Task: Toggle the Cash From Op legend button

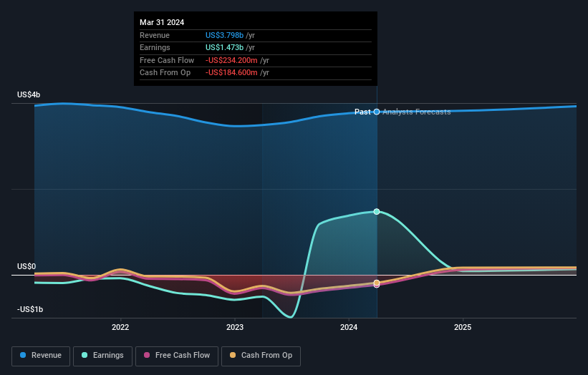Action: pyautogui.click(x=261, y=356)
